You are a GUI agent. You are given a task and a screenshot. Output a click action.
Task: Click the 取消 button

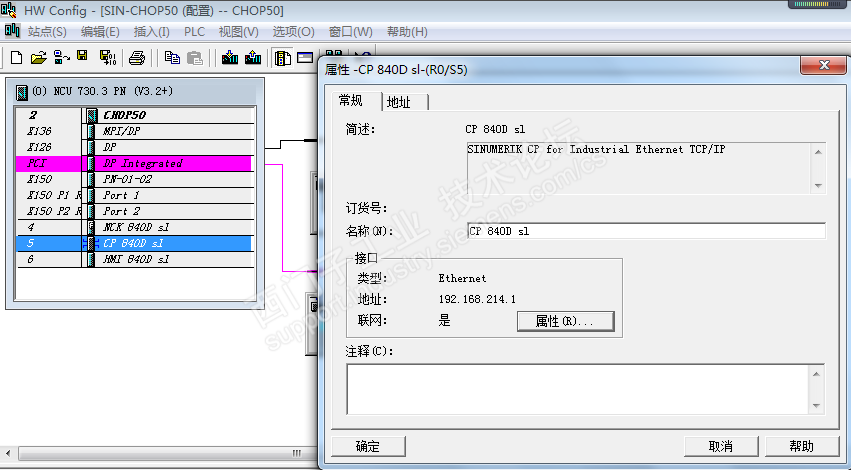721,447
